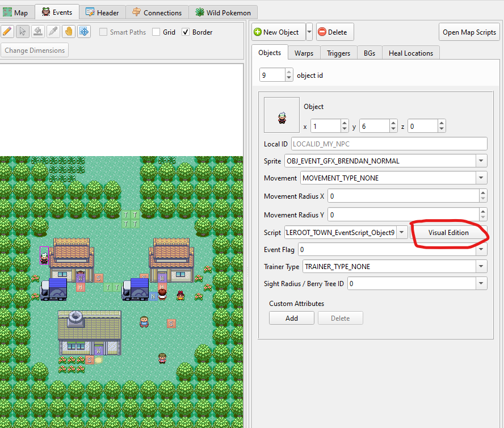Click the Local ID input field
Viewport: 504px width, 428px height.
pos(389,144)
